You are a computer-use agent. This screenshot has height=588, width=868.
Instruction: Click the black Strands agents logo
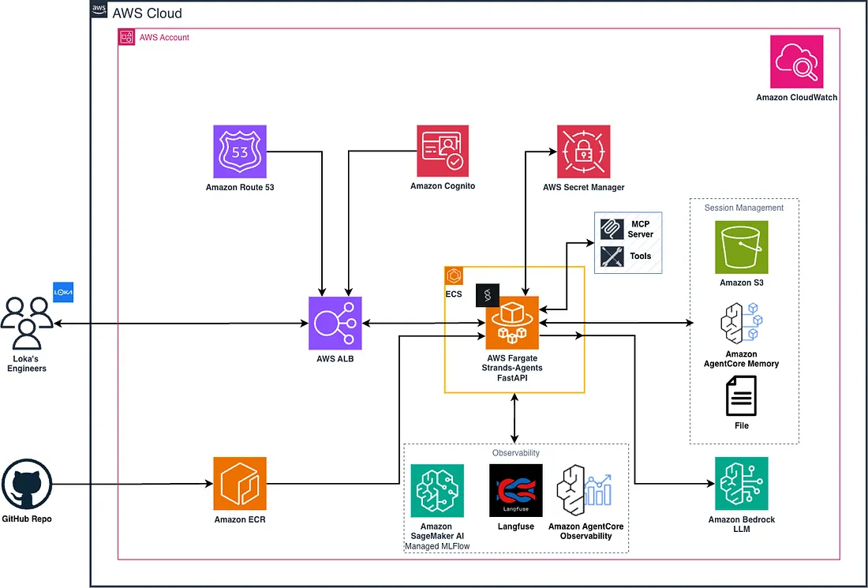coord(488,296)
